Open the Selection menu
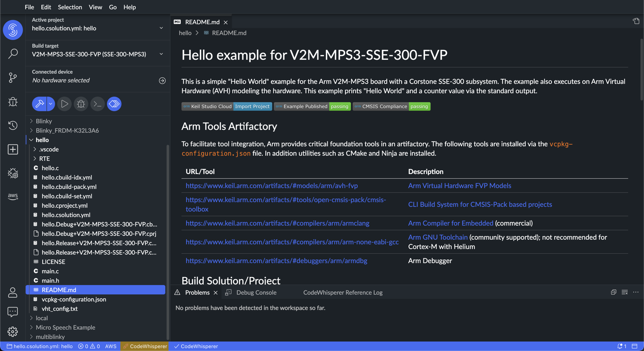The height and width of the screenshot is (351, 644). pos(70,7)
